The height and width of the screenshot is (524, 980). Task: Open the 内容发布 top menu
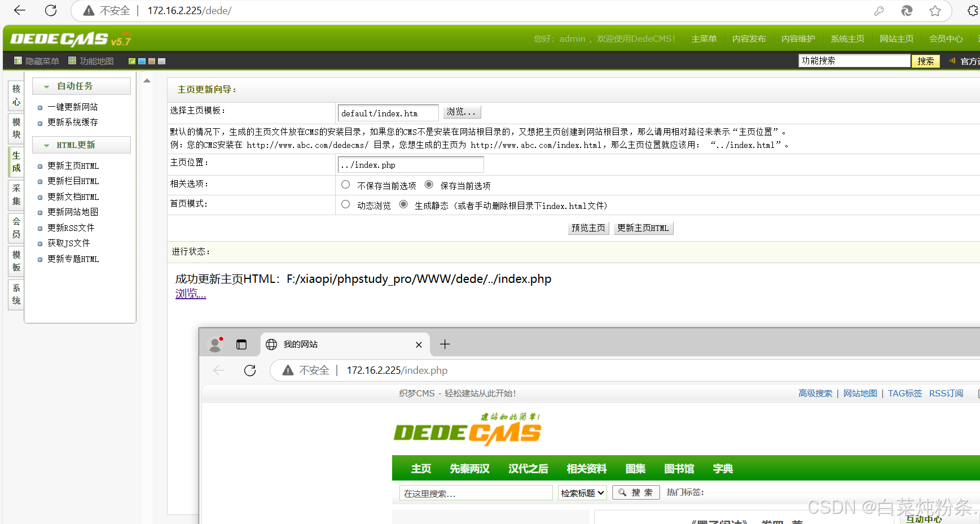(749, 38)
